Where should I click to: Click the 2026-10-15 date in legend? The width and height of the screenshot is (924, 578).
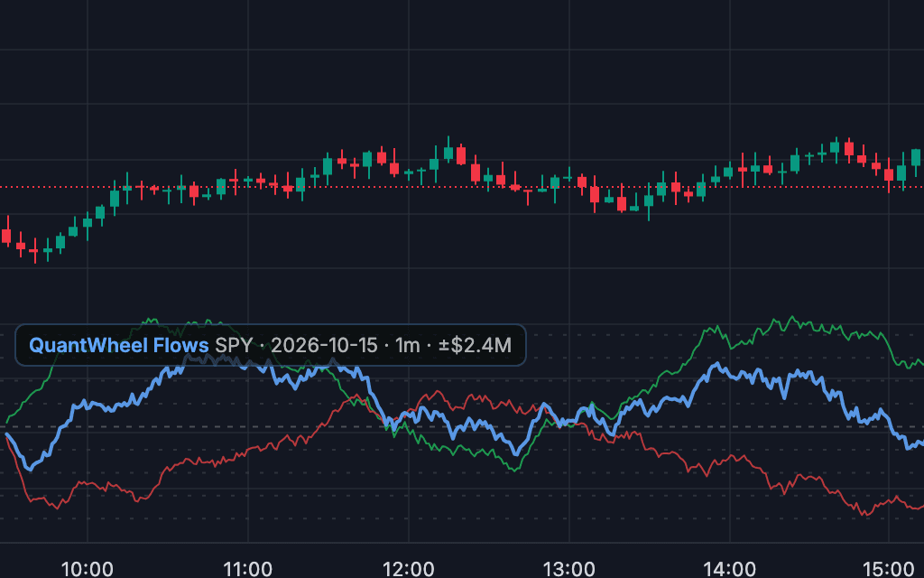324,345
